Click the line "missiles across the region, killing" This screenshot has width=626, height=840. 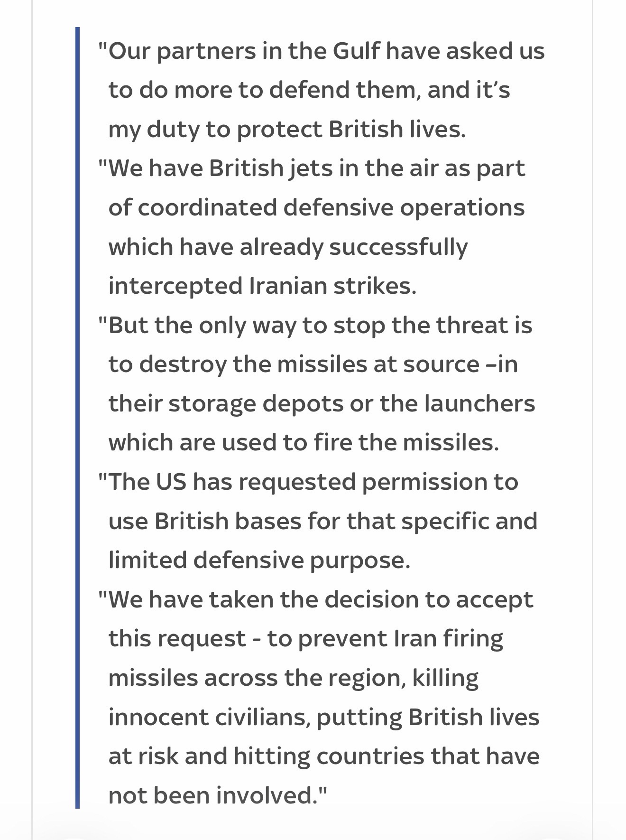293,677
